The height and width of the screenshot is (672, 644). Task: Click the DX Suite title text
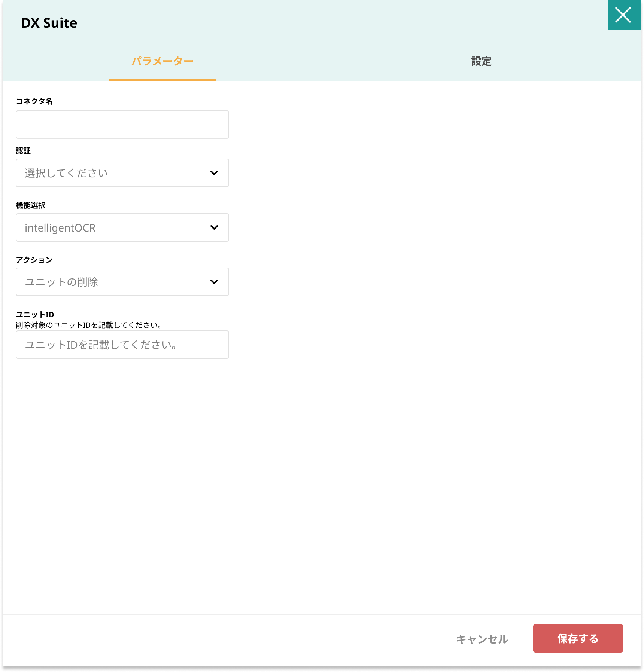tap(49, 23)
